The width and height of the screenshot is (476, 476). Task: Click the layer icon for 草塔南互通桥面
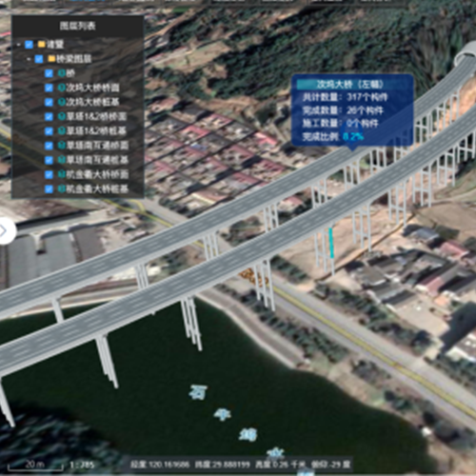tap(61, 146)
